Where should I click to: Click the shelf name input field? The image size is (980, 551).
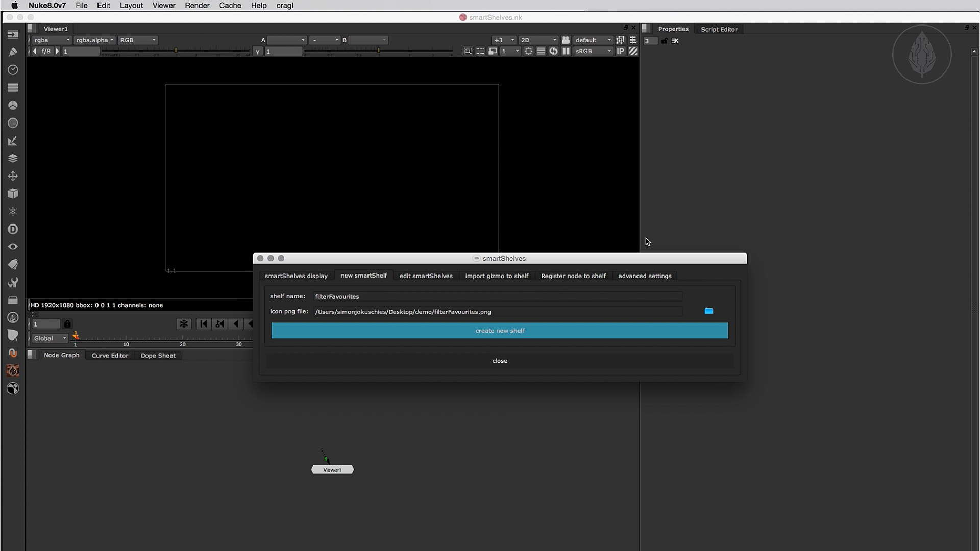[x=498, y=296]
